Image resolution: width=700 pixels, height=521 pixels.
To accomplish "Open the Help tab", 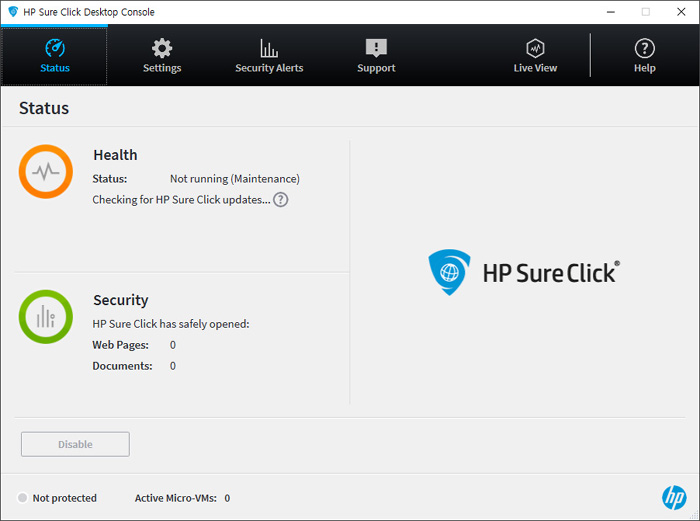I will [645, 56].
